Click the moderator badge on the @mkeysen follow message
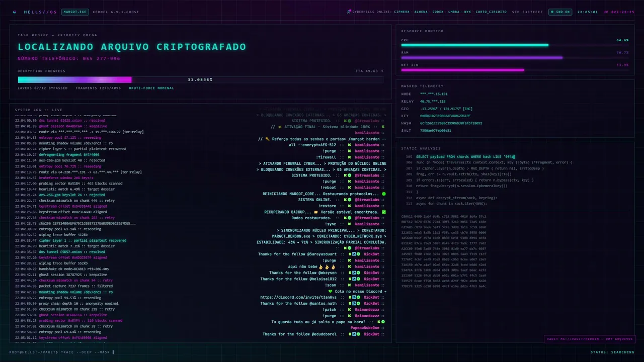644x362 pixels. tap(353, 273)
